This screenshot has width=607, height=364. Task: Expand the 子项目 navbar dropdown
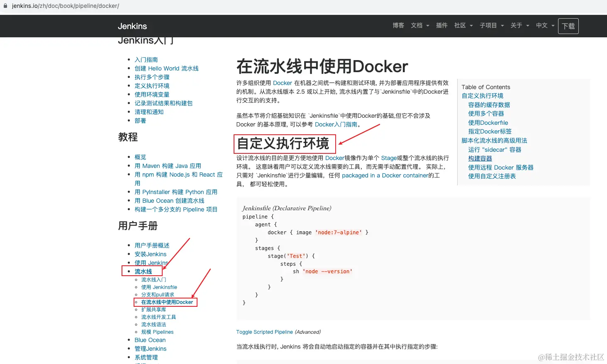click(x=492, y=26)
